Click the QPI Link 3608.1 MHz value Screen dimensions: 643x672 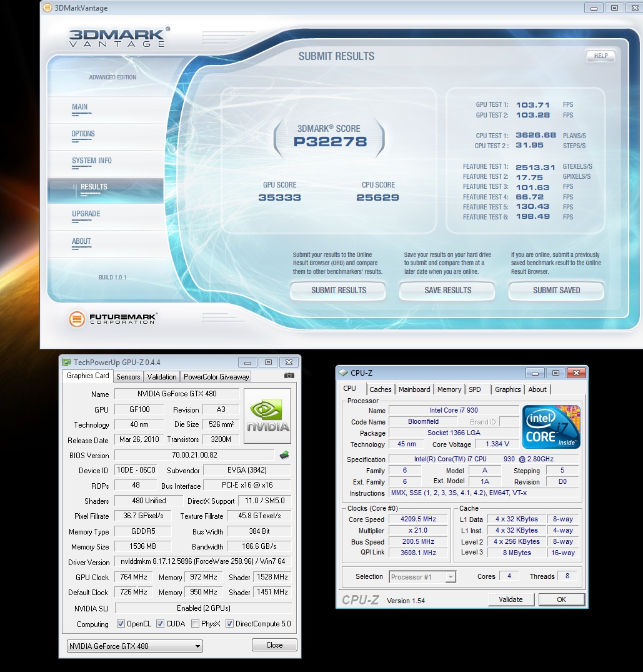coord(418,553)
